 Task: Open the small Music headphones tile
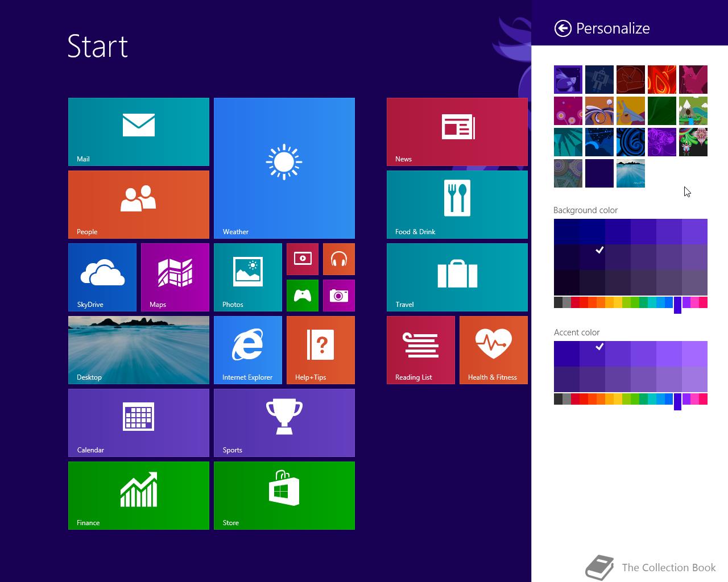(x=339, y=259)
